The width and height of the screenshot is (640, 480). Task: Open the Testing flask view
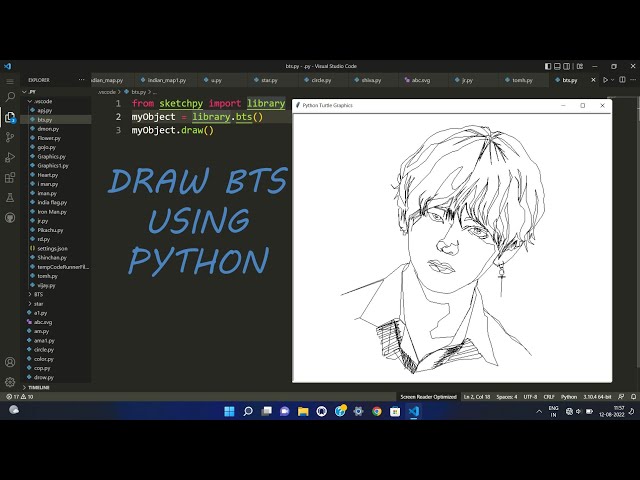[10, 198]
